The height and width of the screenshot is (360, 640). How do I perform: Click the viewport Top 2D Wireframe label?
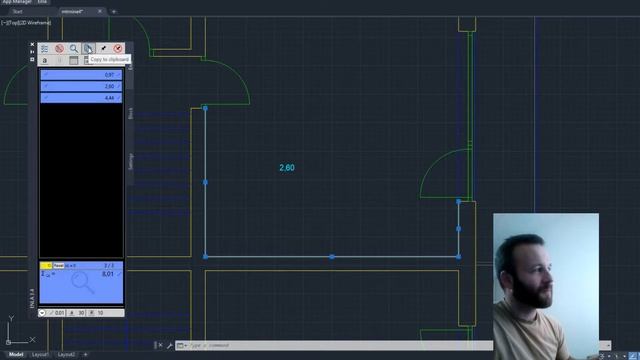25,23
